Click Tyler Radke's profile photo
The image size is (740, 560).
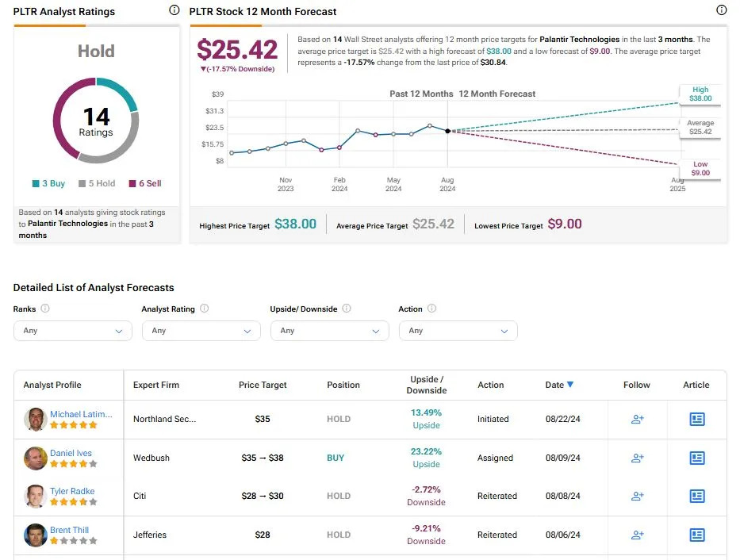36,497
